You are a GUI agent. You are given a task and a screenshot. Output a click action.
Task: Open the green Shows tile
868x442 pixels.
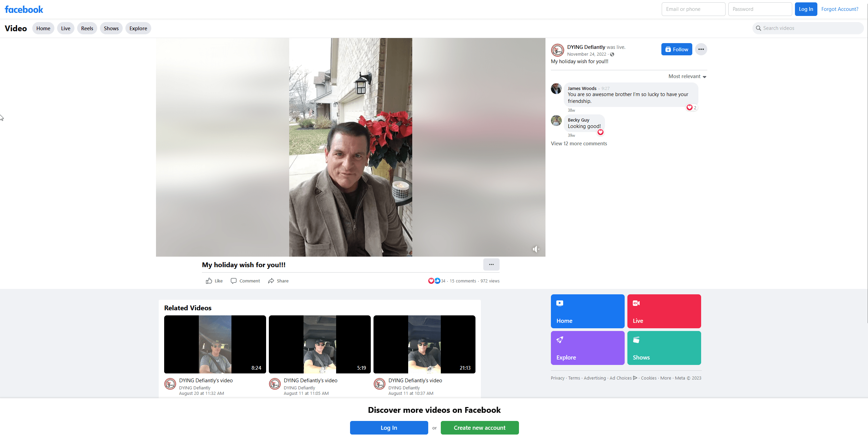[664, 348]
